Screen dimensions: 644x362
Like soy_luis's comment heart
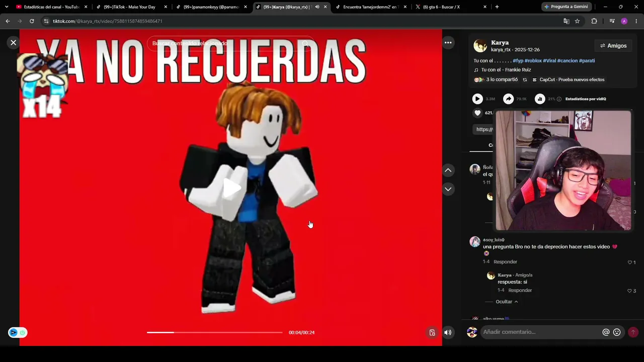click(629, 262)
